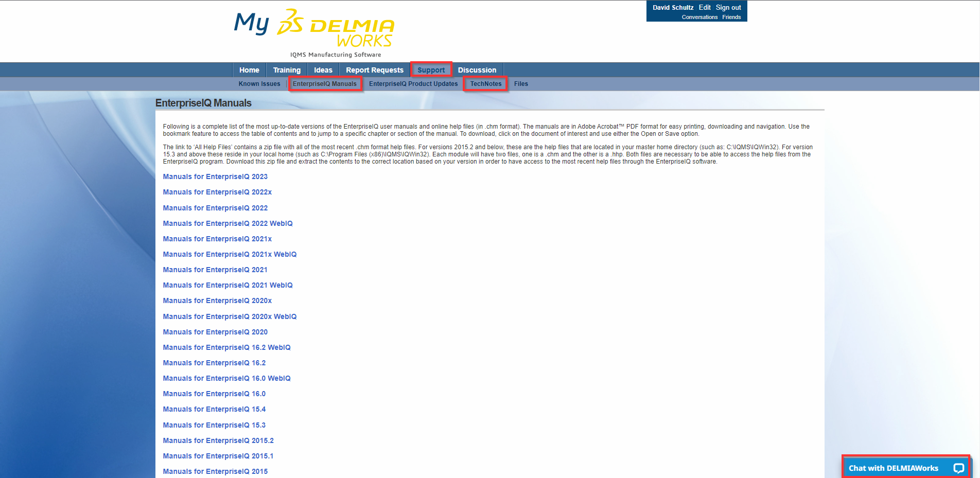Open Manuals for EnterpriseIQ 2015.2
Viewport: 980px width, 478px height.
point(218,440)
